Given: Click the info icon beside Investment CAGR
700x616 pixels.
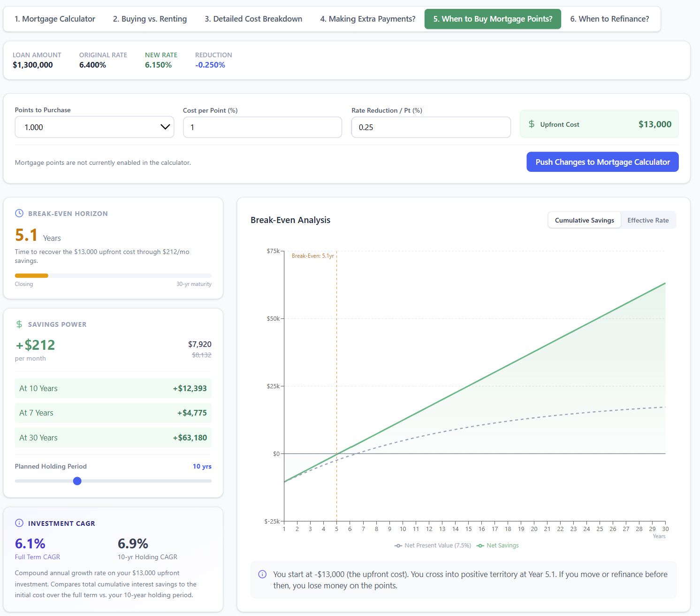Looking at the screenshot, I should [19, 523].
